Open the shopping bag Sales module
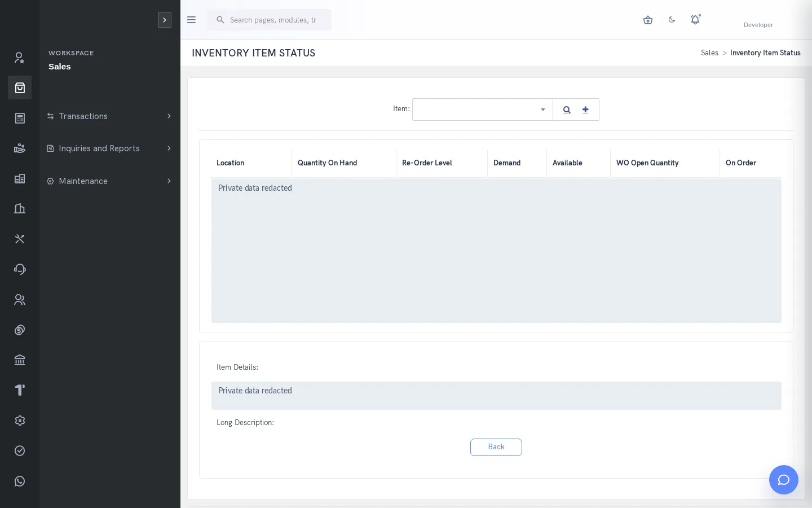 (20, 87)
